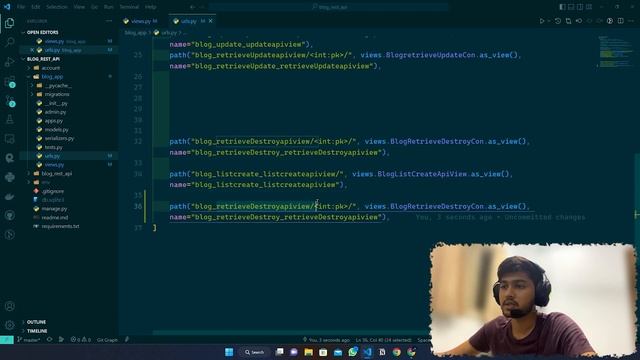Open the Extensions view icon
Screen dimensions: 640x360
pos(9,81)
